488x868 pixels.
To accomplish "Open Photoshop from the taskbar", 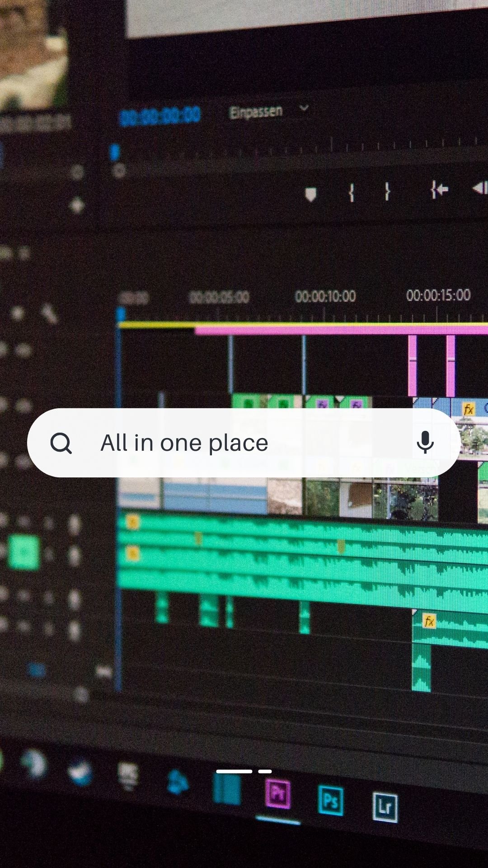I will [330, 801].
